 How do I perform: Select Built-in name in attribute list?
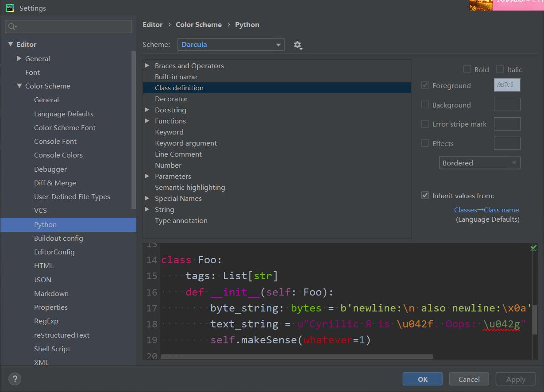pyautogui.click(x=176, y=77)
